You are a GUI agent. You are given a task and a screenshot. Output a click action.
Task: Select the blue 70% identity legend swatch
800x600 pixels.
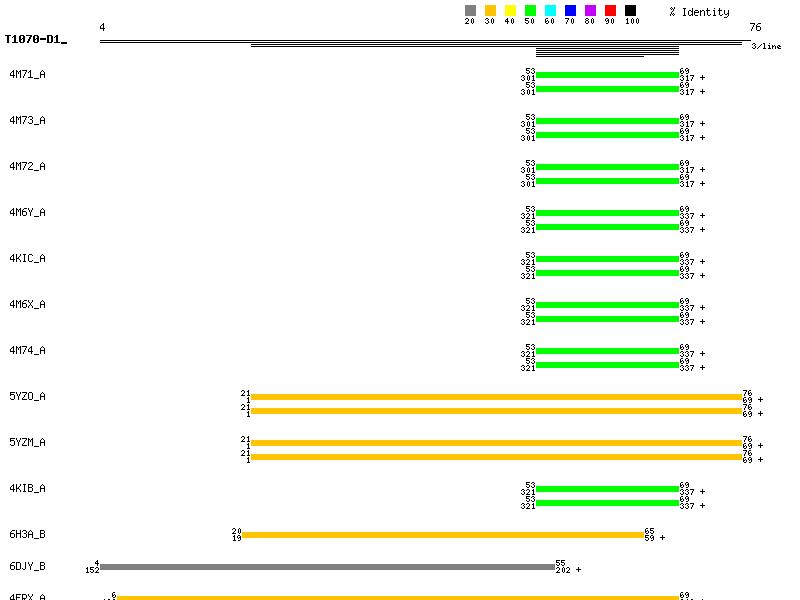pyautogui.click(x=570, y=11)
